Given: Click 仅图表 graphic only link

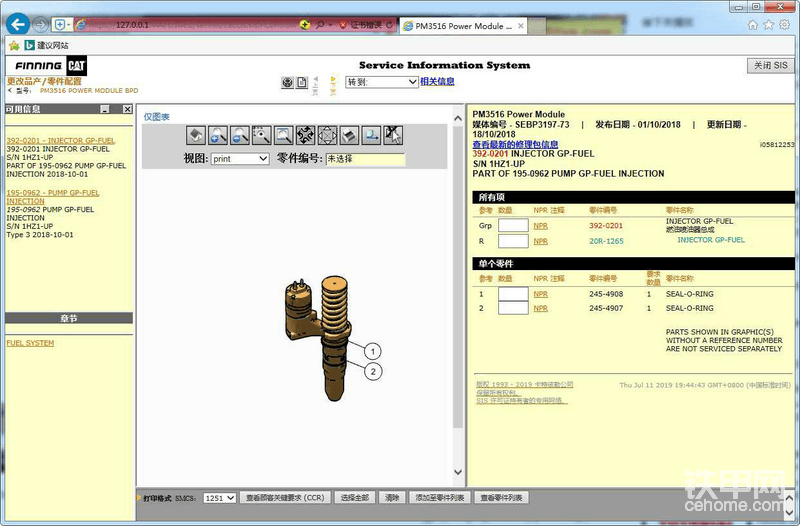Looking at the screenshot, I should [x=156, y=117].
